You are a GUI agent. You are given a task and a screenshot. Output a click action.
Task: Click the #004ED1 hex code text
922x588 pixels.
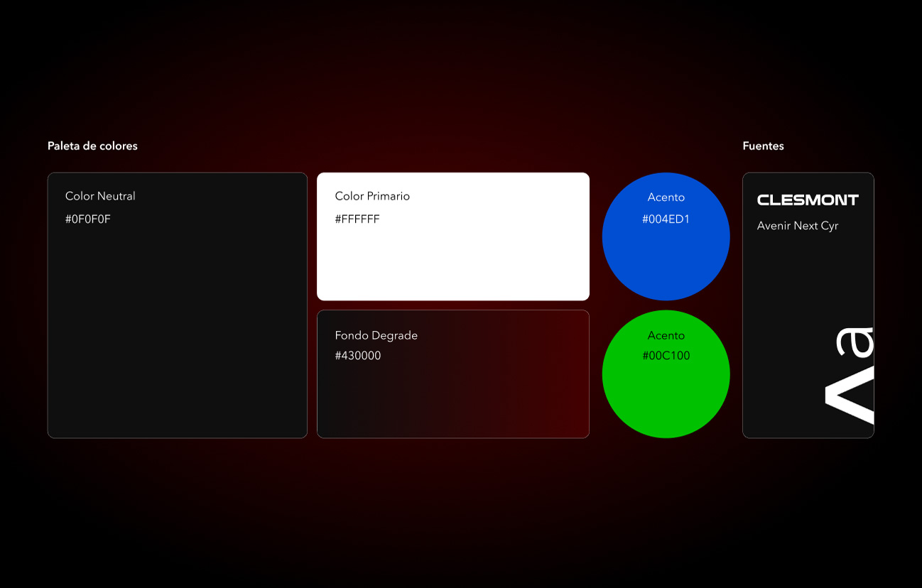point(666,219)
